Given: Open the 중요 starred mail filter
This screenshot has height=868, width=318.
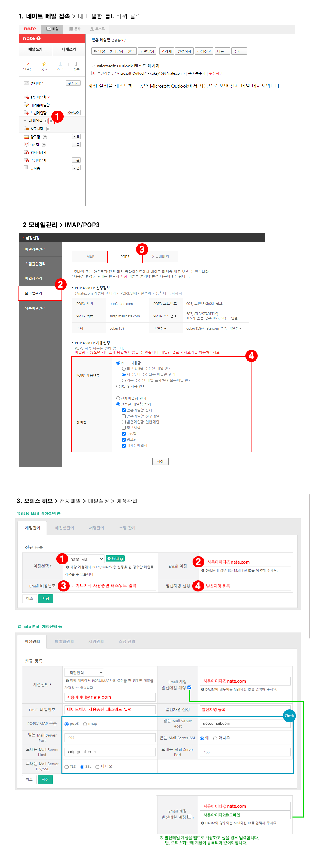Looking at the screenshot, I should pyautogui.click(x=44, y=66).
